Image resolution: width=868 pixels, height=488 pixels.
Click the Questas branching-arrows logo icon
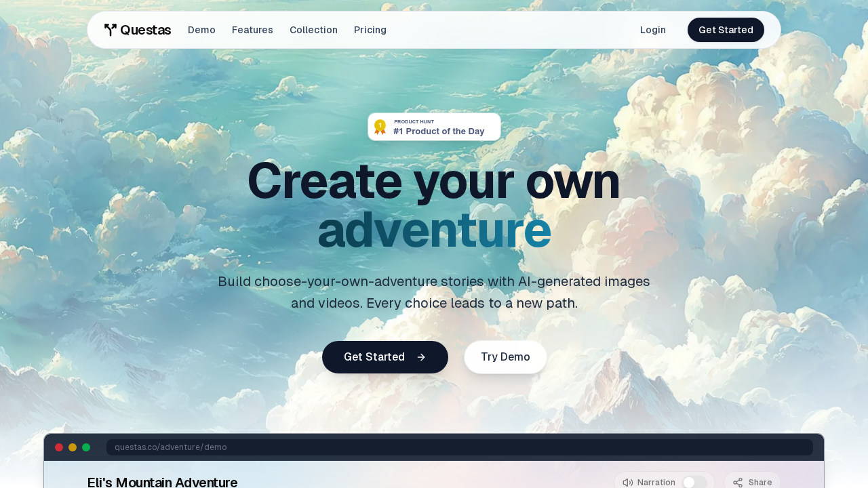111,30
